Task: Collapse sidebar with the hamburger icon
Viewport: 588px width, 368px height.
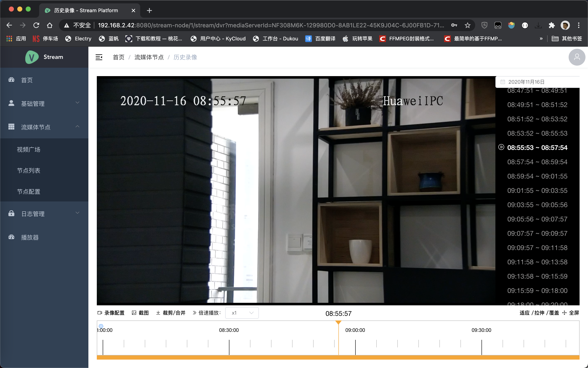Action: [x=99, y=57]
